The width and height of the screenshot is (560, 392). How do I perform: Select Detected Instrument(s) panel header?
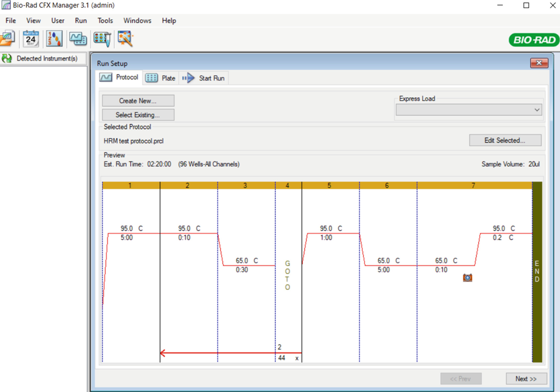point(43,58)
